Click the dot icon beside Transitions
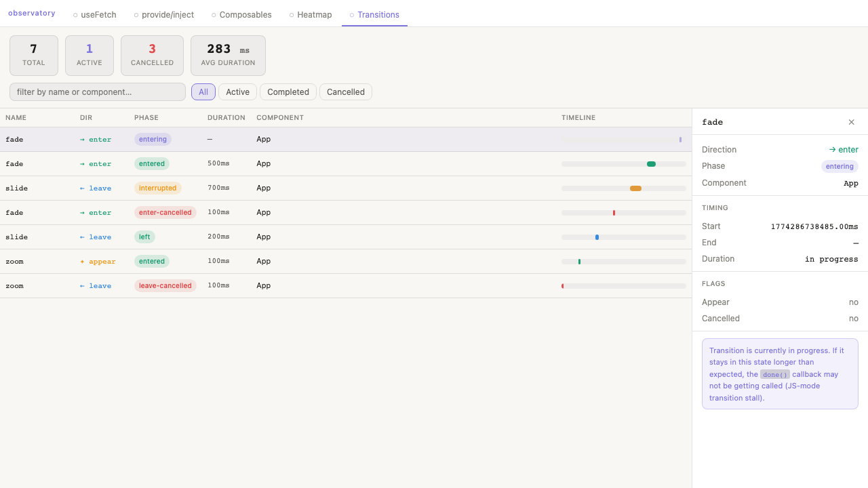Screen dimensions: 868x488 (351, 14)
